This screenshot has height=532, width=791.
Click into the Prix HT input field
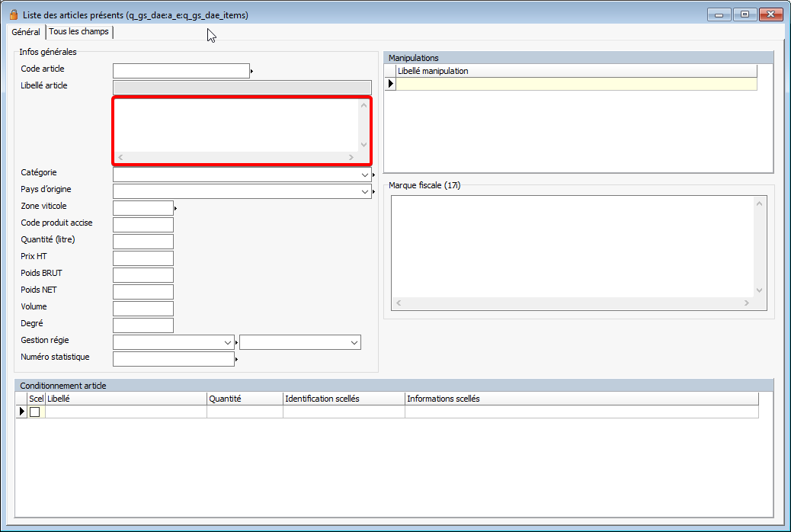click(143, 258)
